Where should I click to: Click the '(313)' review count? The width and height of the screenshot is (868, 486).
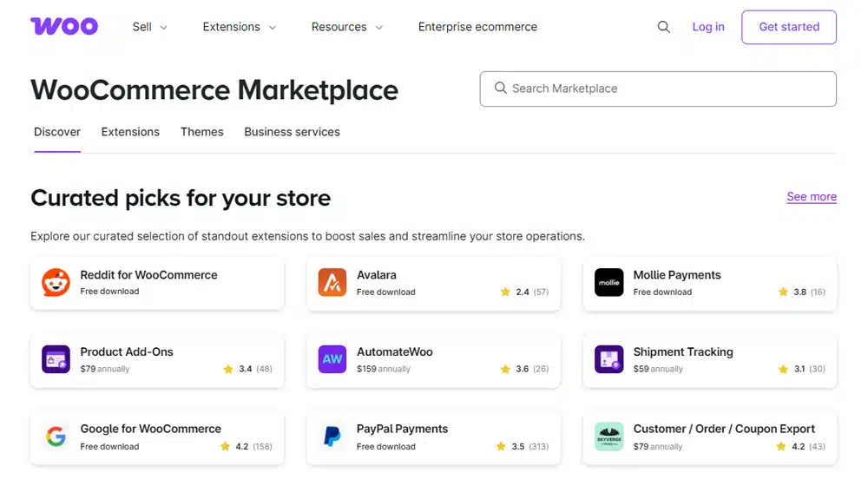[x=539, y=446]
